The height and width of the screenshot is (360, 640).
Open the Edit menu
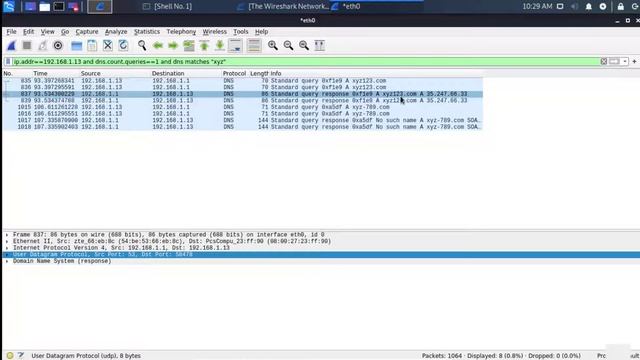[x=28, y=32]
